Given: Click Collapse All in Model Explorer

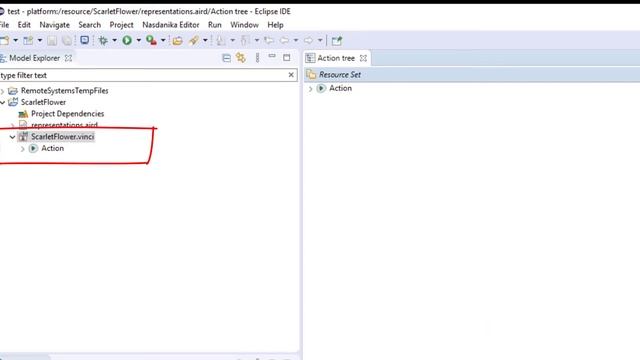Looking at the screenshot, I should click(x=227, y=58).
